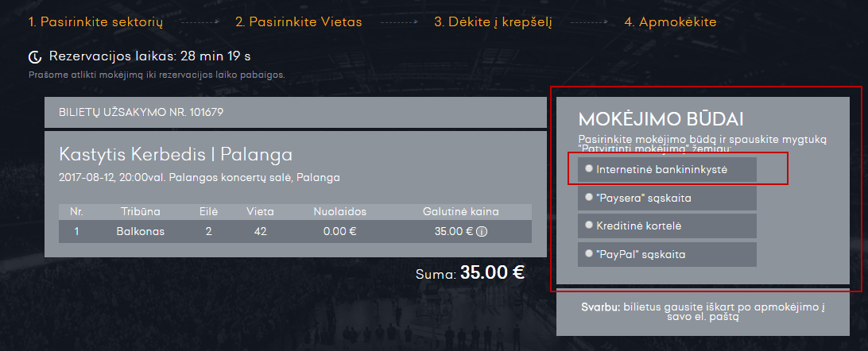Click the Nuolaidos column header
Image resolution: width=868 pixels, height=351 pixels.
click(340, 212)
